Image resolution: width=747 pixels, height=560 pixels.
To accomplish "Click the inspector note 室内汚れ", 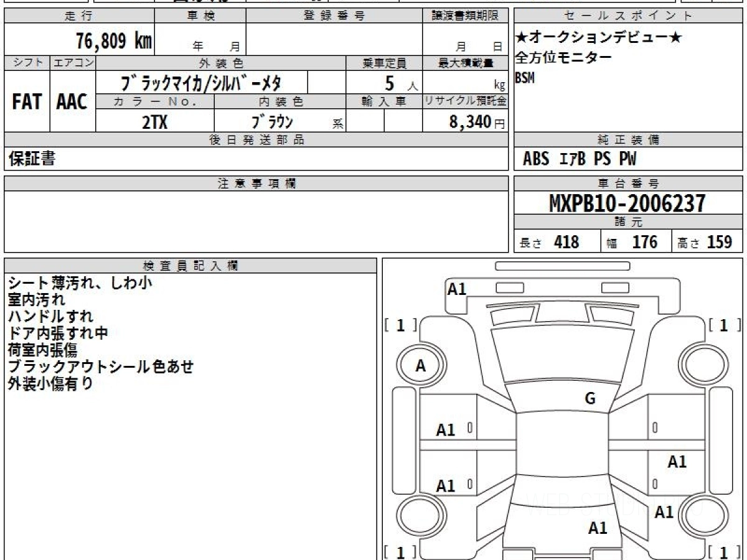I will [x=36, y=300].
